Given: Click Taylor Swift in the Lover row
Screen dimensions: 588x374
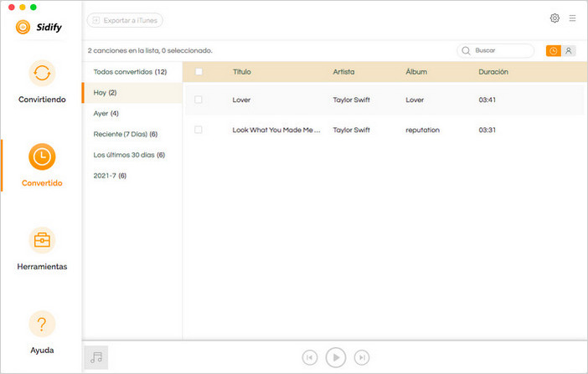Looking at the screenshot, I should 351,100.
